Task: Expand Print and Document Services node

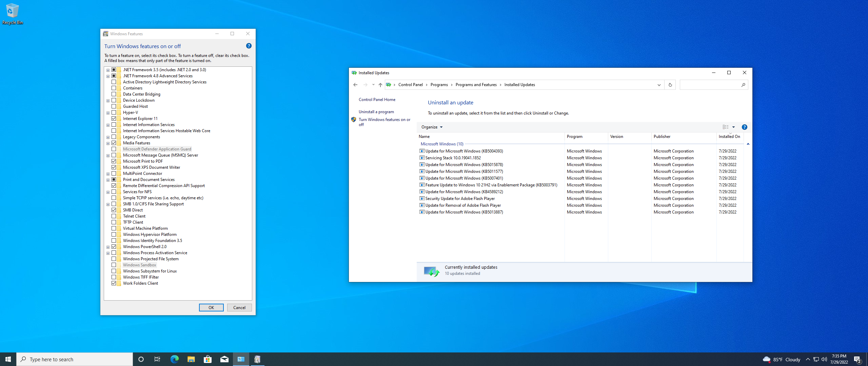Action: point(108,180)
